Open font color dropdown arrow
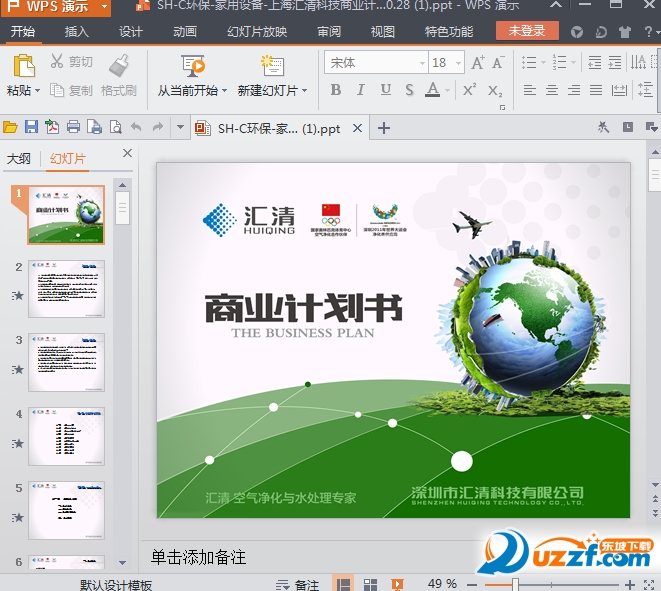Image resolution: width=661 pixels, height=591 pixels. 447,90
